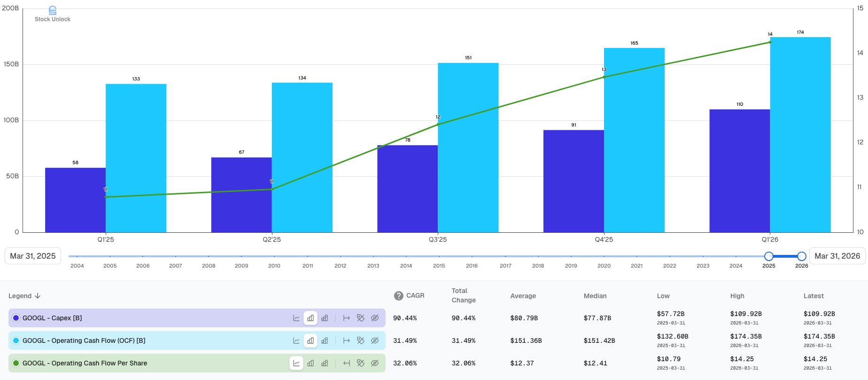Viewport: 868px width, 380px height.
Task: Hide the Operating Cash Flow Per Share series
Action: (375, 363)
